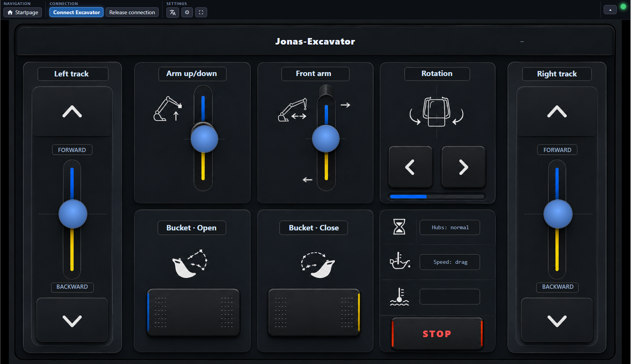Image resolution: width=631 pixels, height=364 pixels.
Task: Click Right track backward down-chevron button
Action: [x=557, y=320]
